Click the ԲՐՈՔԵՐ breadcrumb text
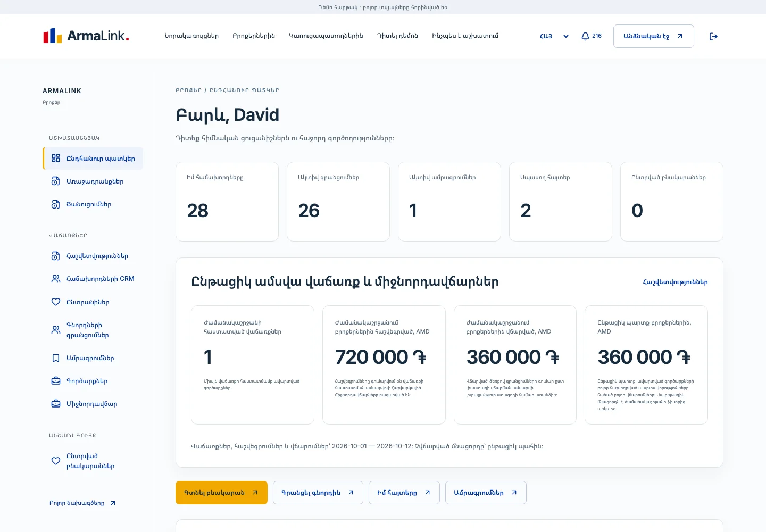Viewport: 766px width, 532px height. click(x=189, y=90)
